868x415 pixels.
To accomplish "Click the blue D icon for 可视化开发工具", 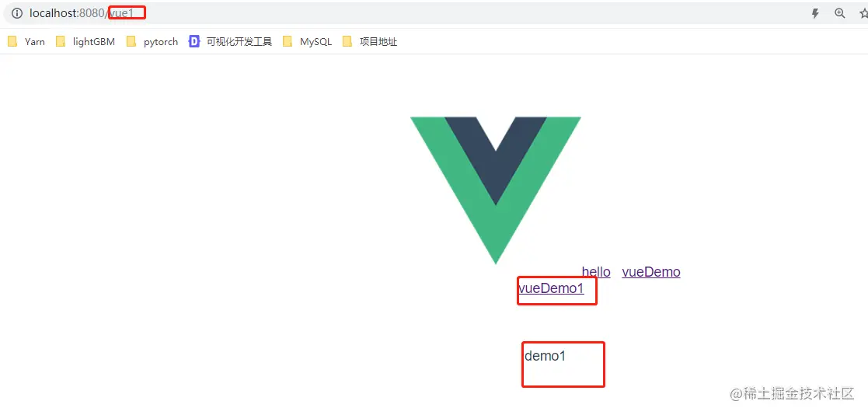I will click(x=193, y=41).
